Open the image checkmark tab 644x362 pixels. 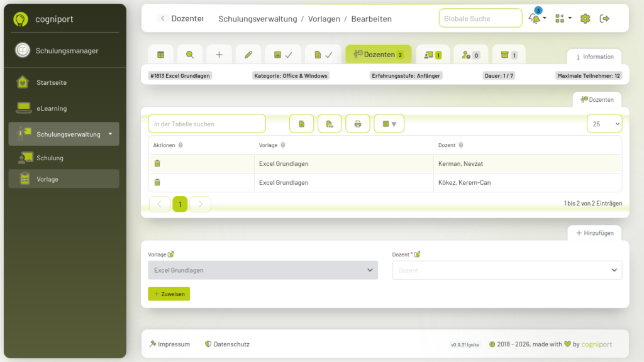point(283,55)
